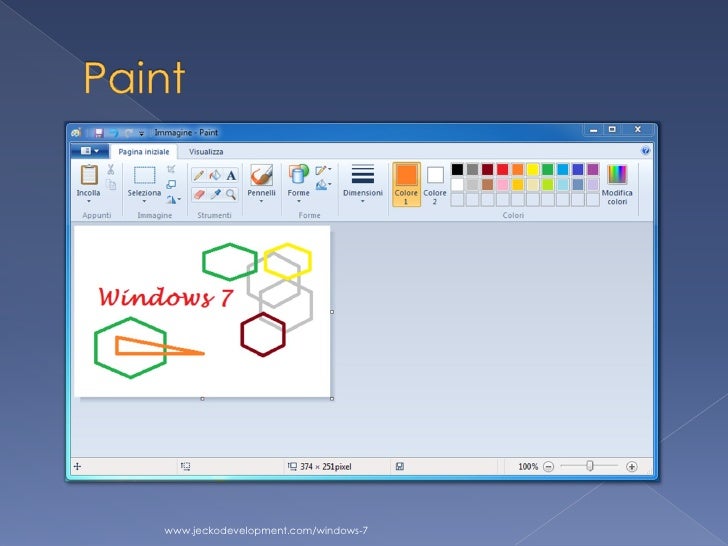728x546 pixels.
Task: Click the yellow hexagon on canvas
Action: click(288, 261)
